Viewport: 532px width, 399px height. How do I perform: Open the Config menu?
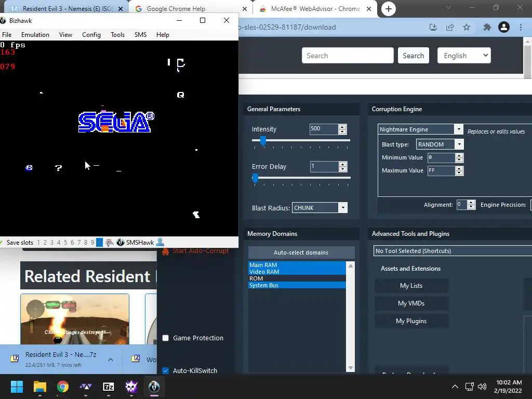91,35
